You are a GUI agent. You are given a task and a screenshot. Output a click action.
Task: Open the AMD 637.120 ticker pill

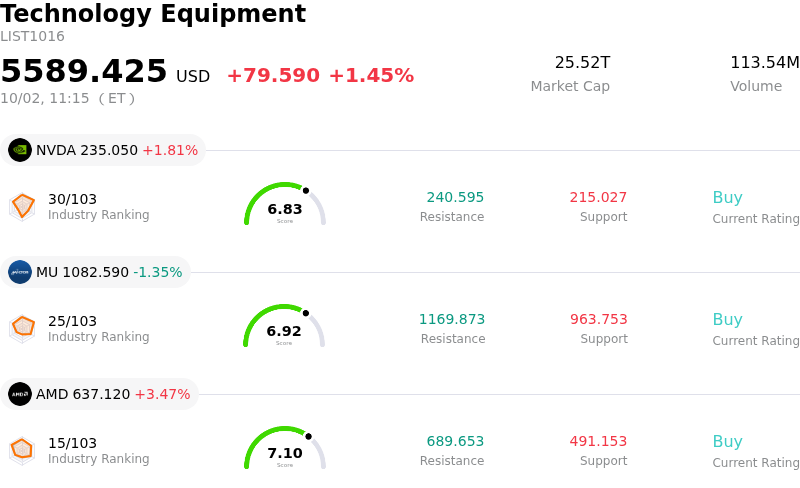pyautogui.click(x=99, y=394)
